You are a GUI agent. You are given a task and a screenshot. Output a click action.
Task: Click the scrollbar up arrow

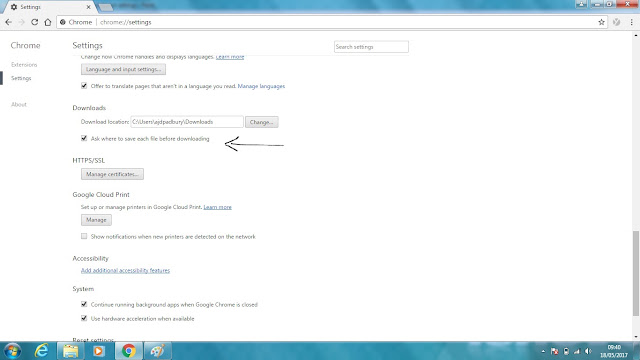636,36
